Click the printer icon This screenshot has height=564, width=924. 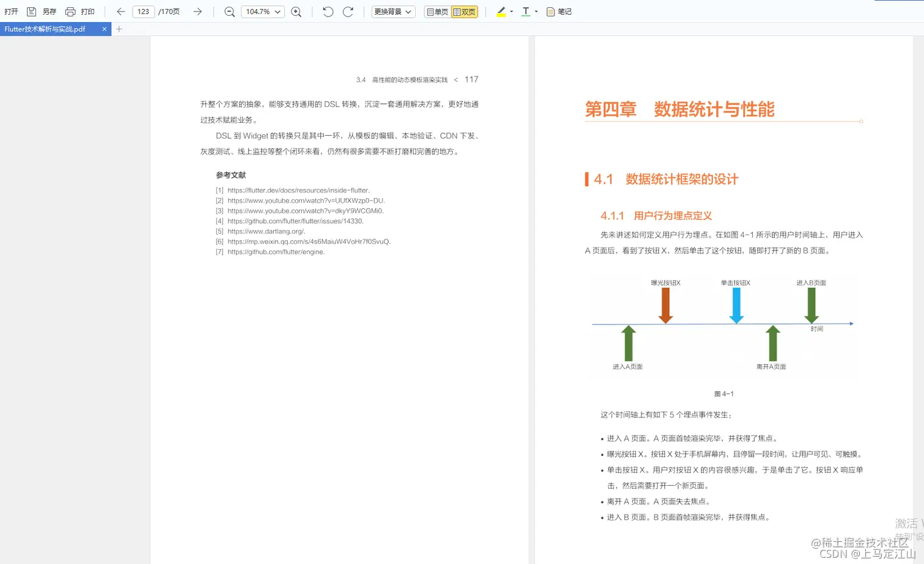(70, 12)
